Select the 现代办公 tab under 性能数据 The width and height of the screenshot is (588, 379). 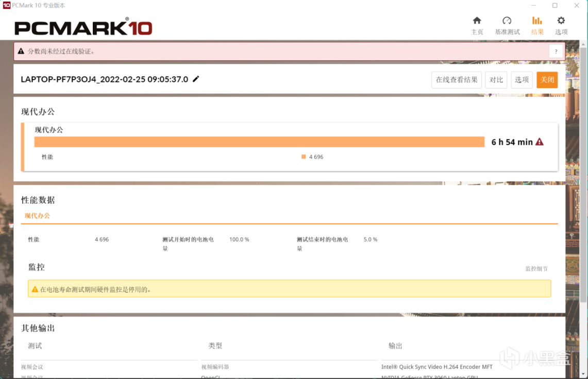pyautogui.click(x=37, y=216)
